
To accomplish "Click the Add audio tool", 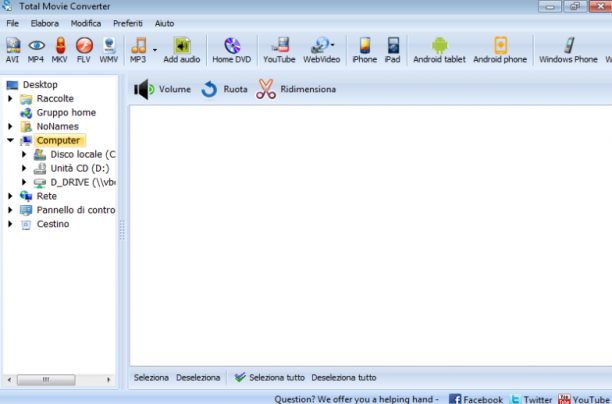I will click(x=181, y=50).
